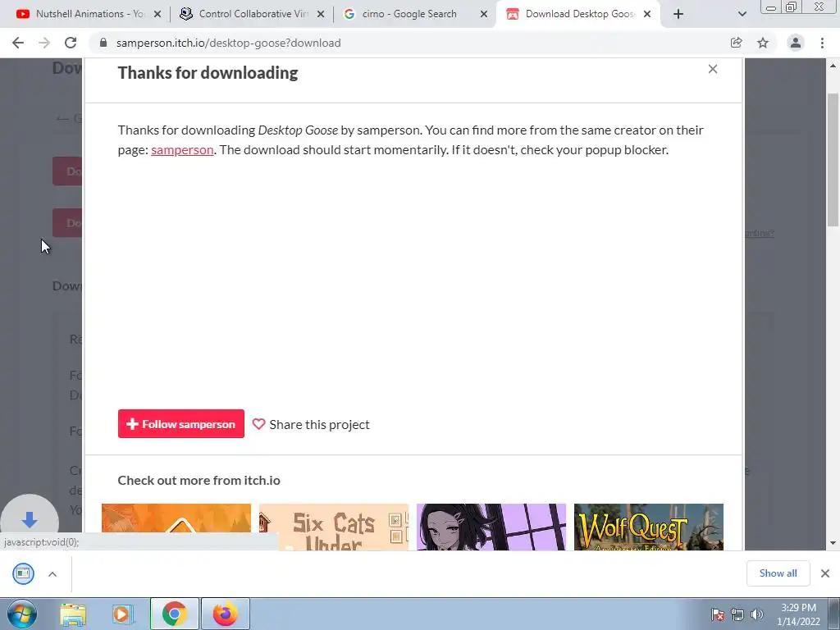Click the 'Thanks for downloading' heading

(208, 73)
